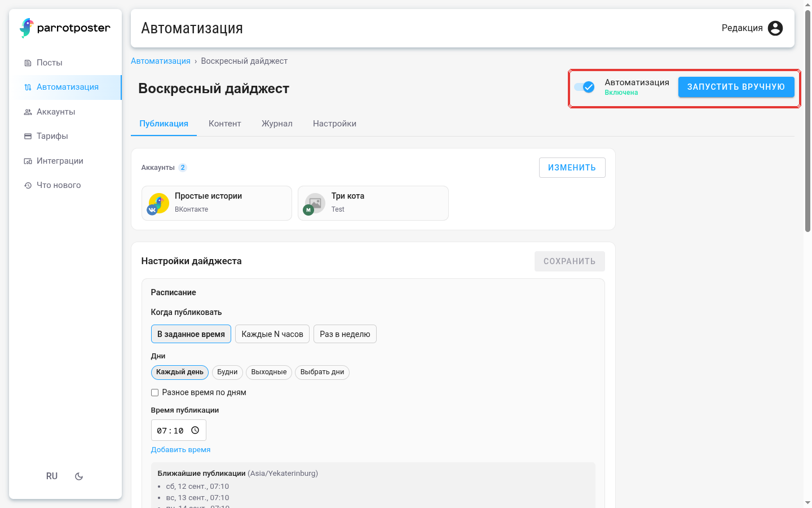This screenshot has width=812, height=508.
Task: Click Добавить время link
Action: pyautogui.click(x=180, y=450)
